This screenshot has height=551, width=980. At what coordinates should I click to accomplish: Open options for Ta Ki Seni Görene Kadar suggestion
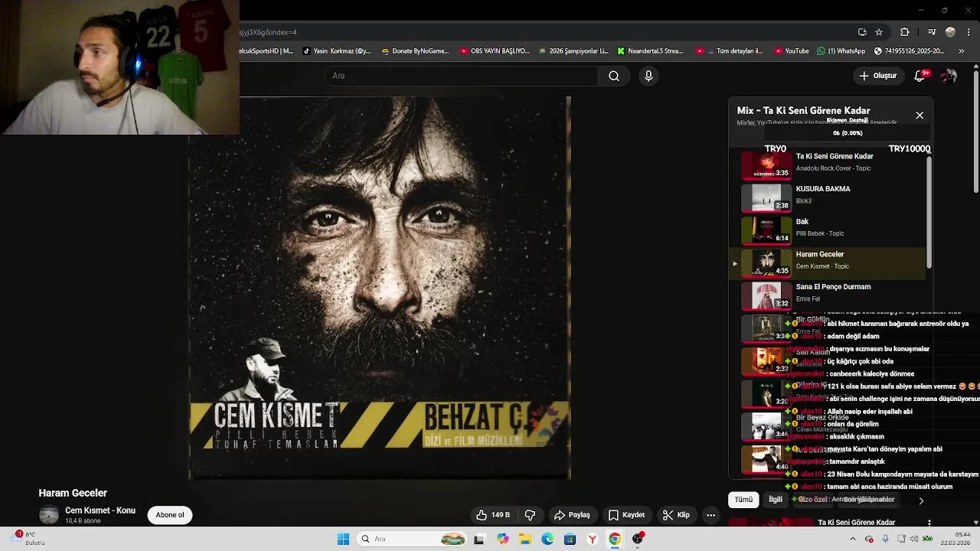click(929, 523)
